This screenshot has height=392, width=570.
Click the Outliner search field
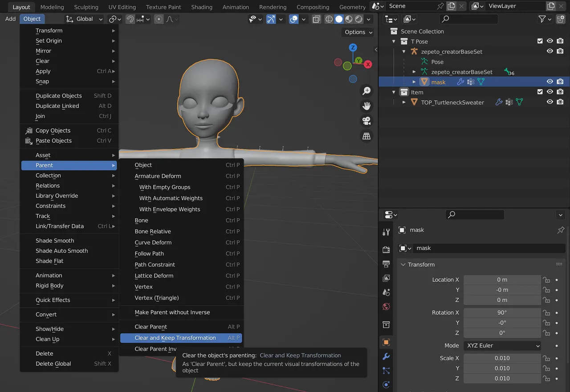(x=468, y=19)
